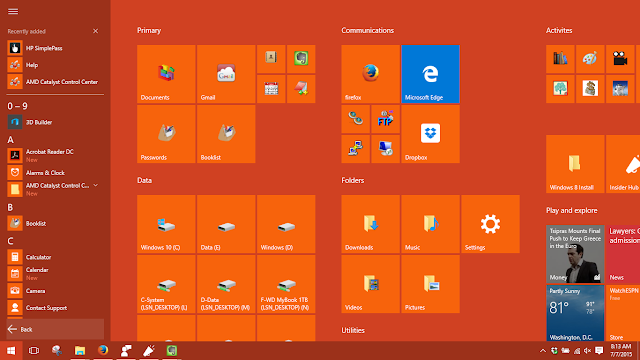
Task: Open the Weather tile for Washington, D.C.
Action: 575,313
